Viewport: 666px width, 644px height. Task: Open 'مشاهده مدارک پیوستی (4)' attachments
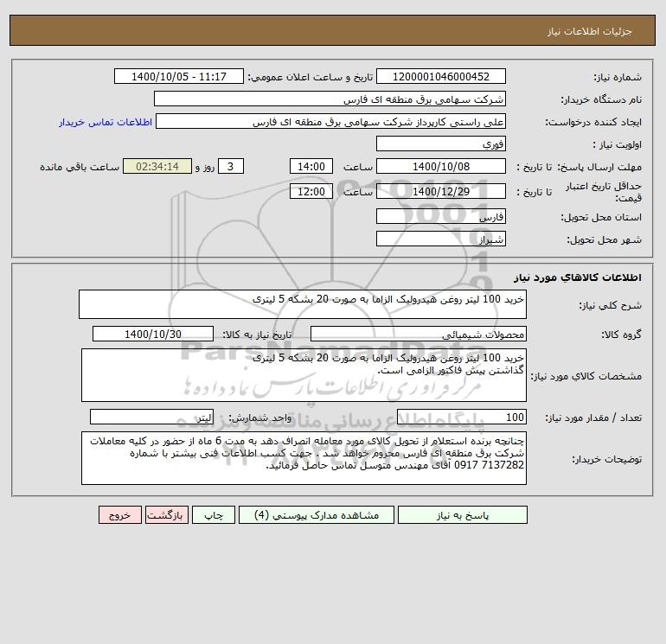pyautogui.click(x=317, y=515)
